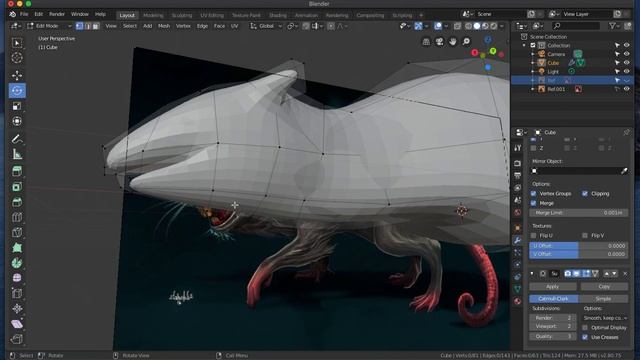Click the Copy button on the modifier
The height and width of the screenshot is (360, 640).
604,287
